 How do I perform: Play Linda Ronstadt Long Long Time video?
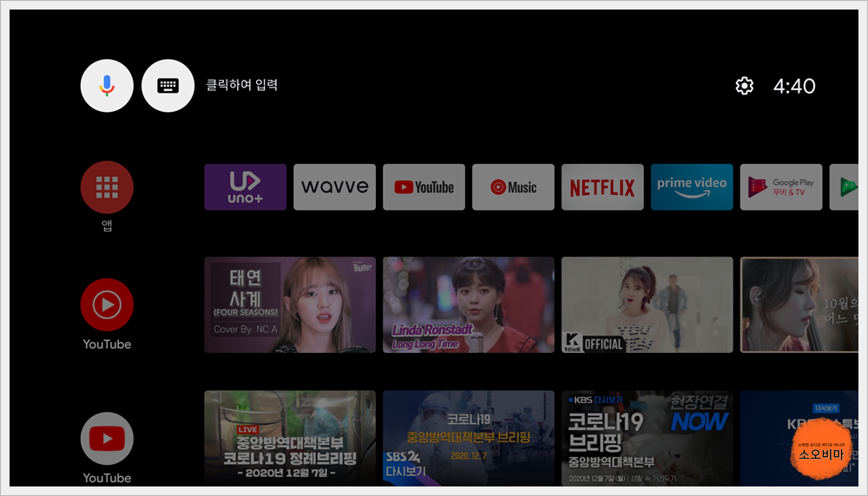(x=469, y=304)
